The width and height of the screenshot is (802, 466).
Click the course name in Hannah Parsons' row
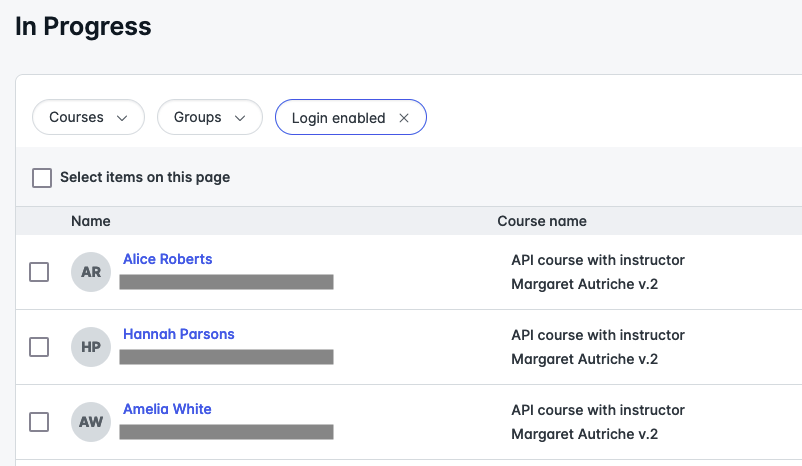click(x=597, y=347)
